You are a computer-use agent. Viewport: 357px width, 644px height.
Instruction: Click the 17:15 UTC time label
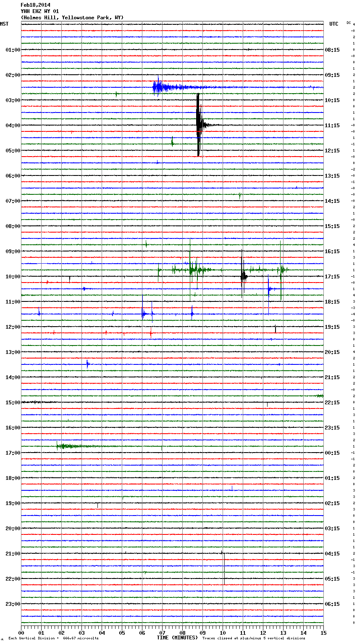pos(332,277)
